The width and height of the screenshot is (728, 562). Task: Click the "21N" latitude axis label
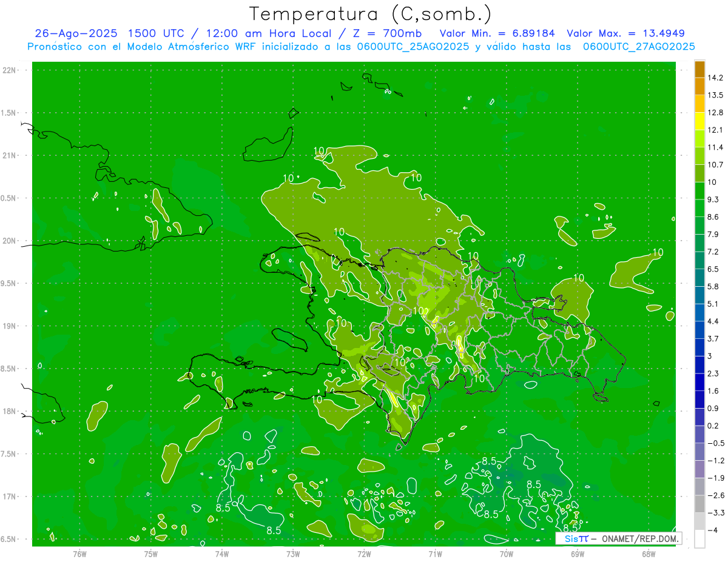(x=8, y=156)
